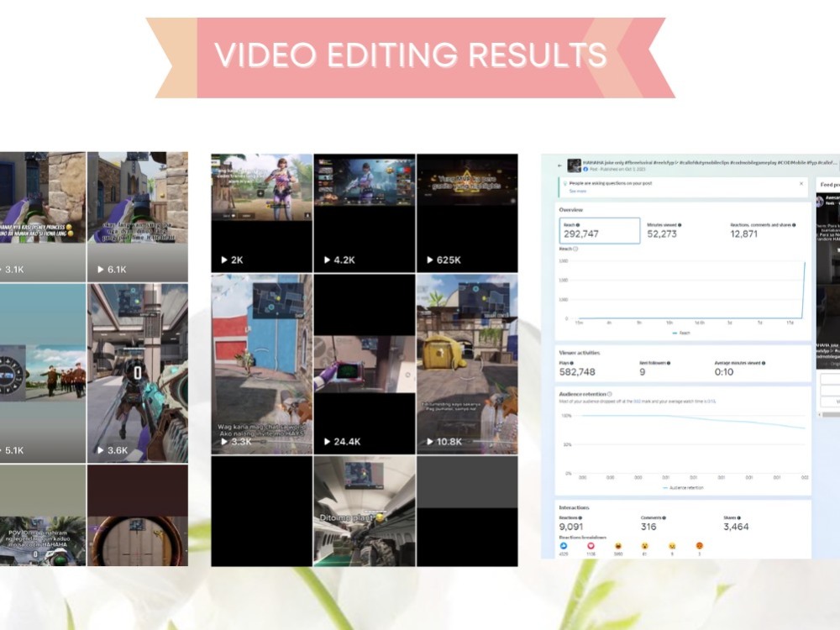The width and height of the screenshot is (840, 630).
Task: Click the play icon beside 625K
Action: pos(429,260)
